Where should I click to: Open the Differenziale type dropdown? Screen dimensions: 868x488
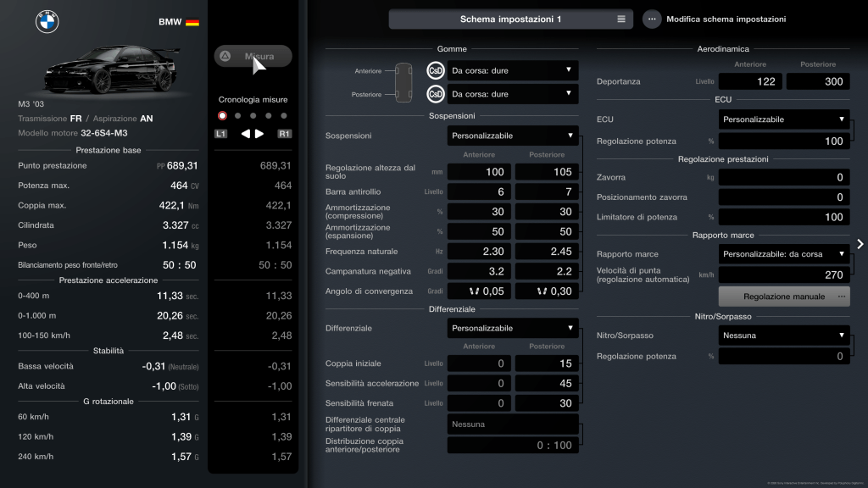point(513,328)
